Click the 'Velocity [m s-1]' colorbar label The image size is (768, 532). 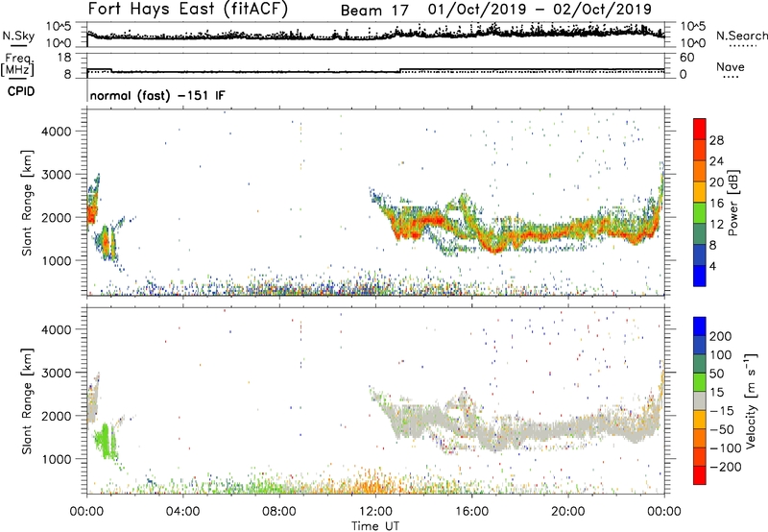[x=751, y=400]
